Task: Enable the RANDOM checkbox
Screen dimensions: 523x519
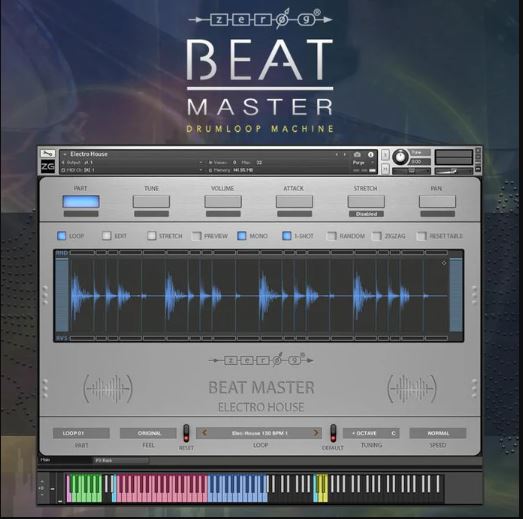Action: pos(331,235)
